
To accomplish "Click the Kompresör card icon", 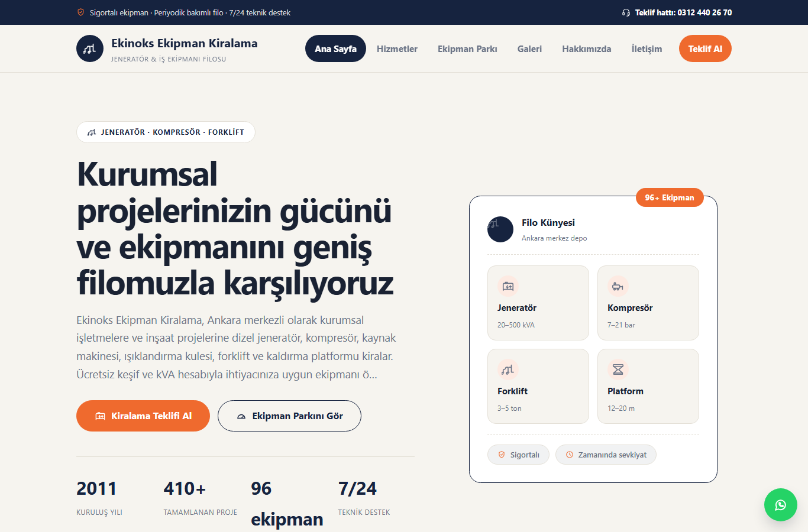I will [618, 287].
